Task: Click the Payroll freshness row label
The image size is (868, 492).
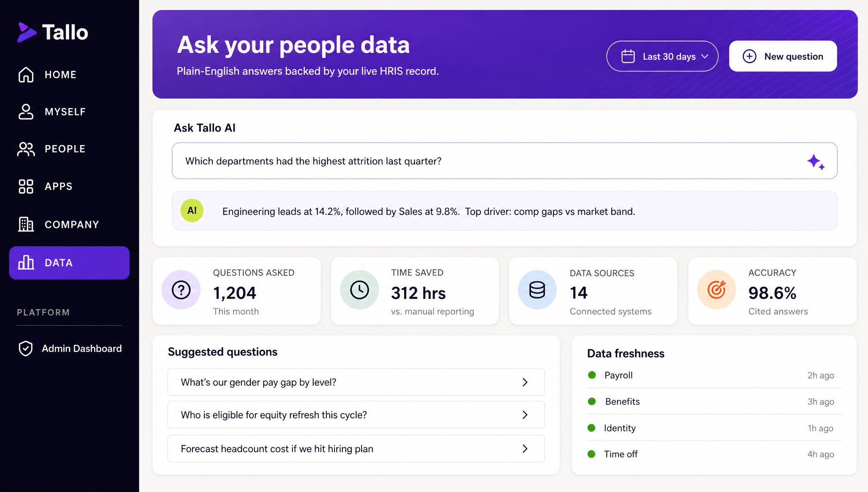Action: tap(618, 375)
